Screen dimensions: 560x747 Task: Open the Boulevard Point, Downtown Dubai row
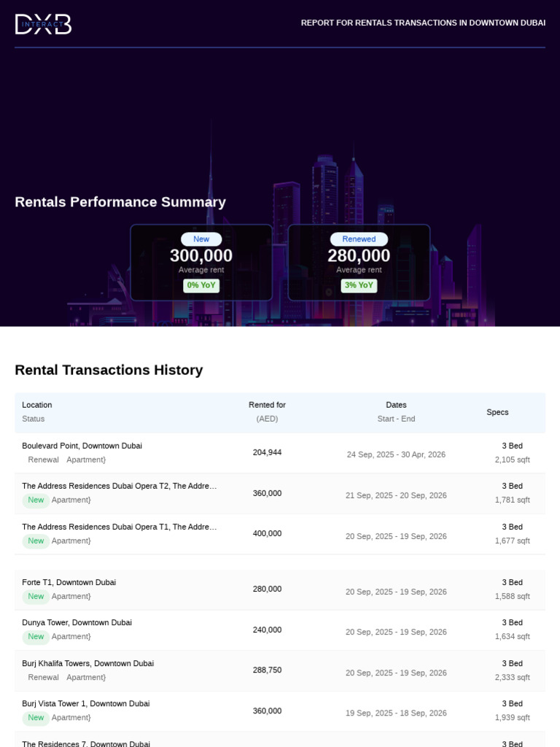point(280,453)
